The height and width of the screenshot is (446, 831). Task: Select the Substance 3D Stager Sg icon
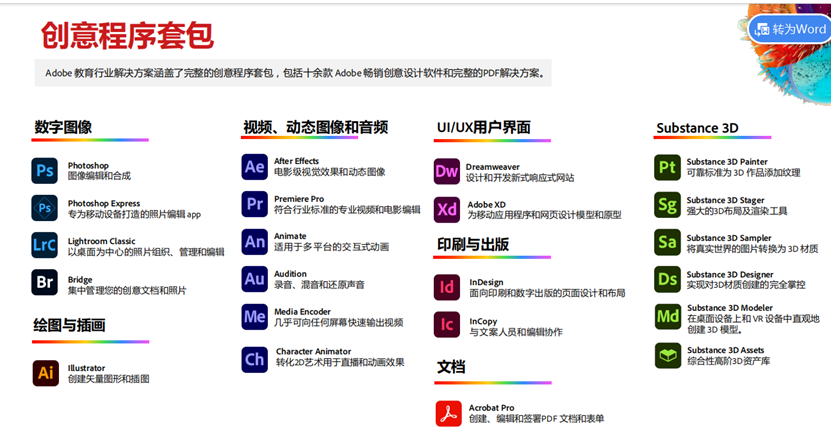tap(667, 205)
